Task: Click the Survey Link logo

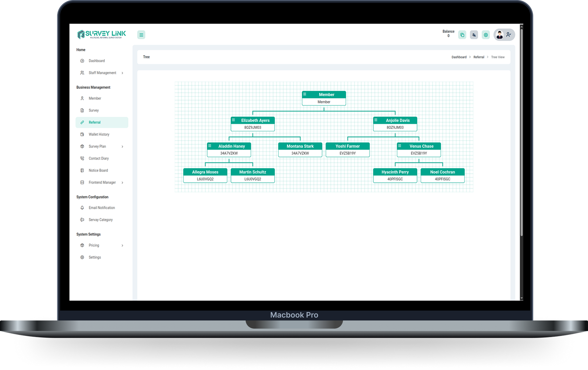Action: [x=101, y=34]
